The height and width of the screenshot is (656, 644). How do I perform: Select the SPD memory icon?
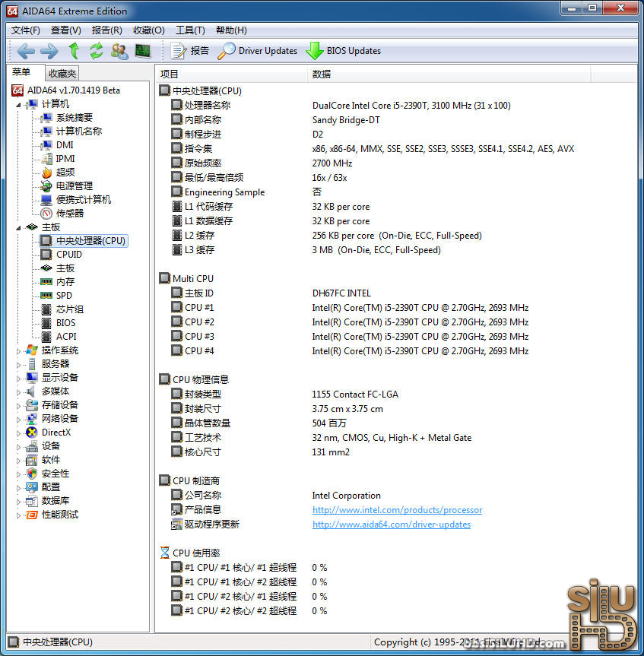pos(46,296)
